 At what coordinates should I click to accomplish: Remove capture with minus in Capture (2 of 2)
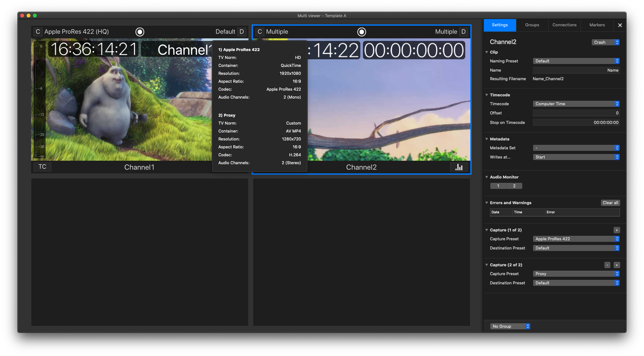click(x=607, y=265)
